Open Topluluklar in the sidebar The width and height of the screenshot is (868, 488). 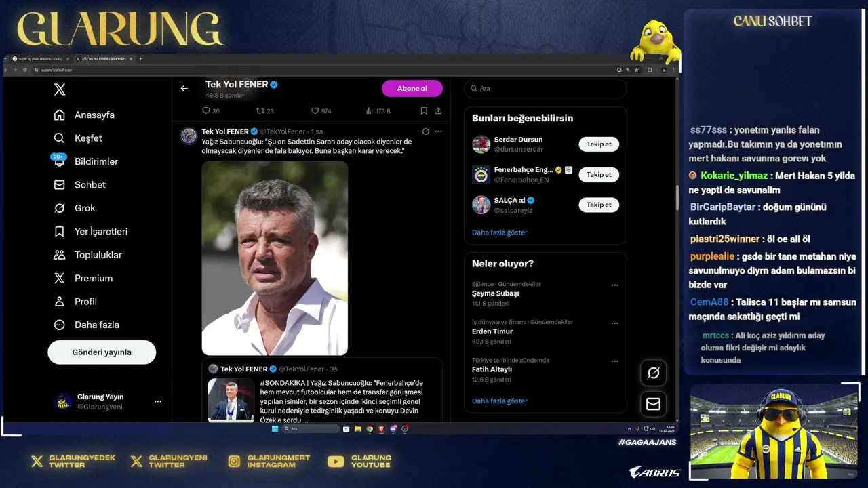pyautogui.click(x=87, y=255)
